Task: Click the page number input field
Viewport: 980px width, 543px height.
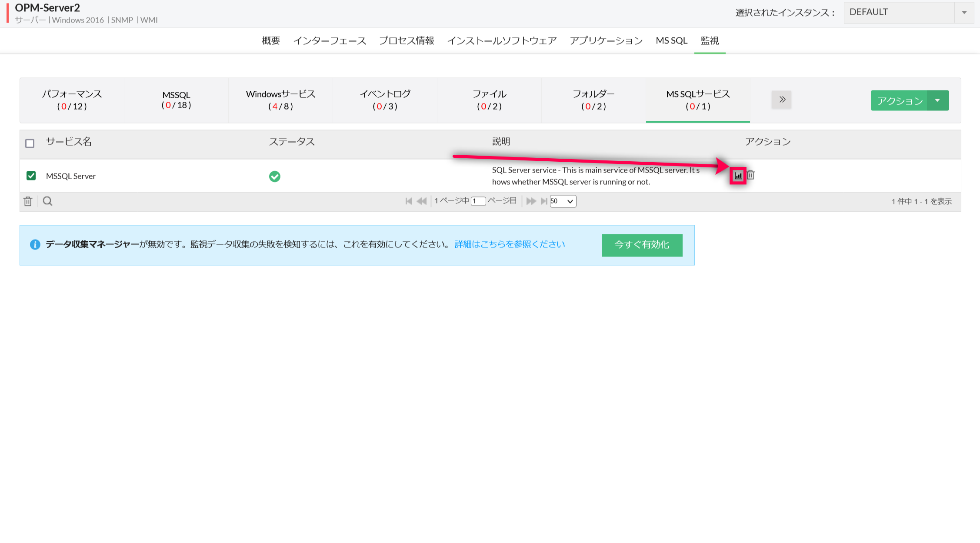Action: 478,201
